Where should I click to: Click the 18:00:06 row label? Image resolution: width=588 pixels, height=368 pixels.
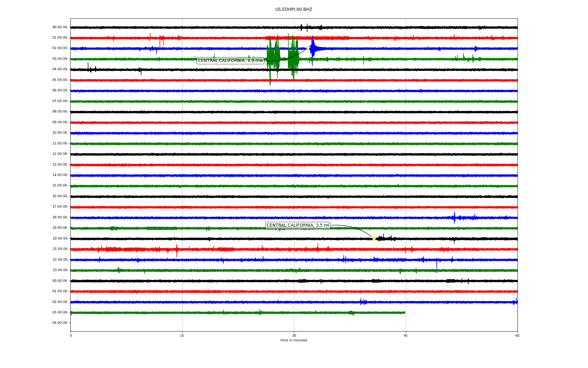tap(60, 217)
